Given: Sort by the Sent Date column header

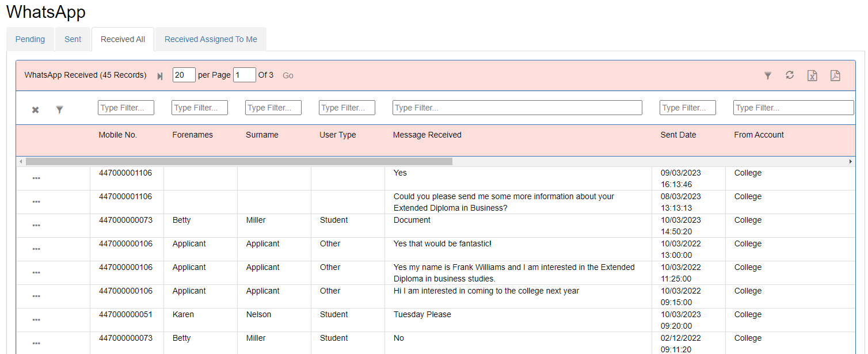Looking at the screenshot, I should click(678, 135).
